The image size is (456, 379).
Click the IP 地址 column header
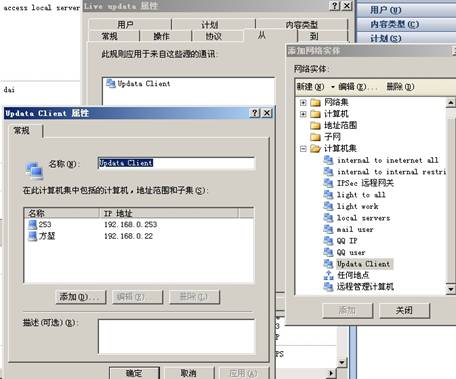pyautogui.click(x=169, y=213)
